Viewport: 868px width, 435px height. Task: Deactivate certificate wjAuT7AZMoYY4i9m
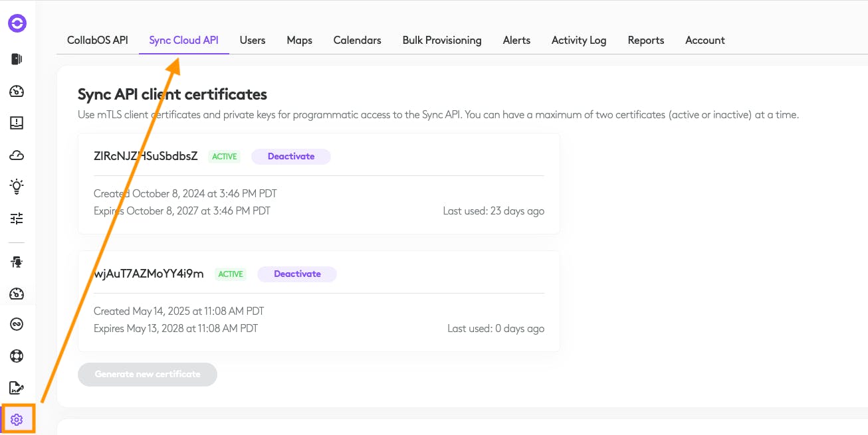coord(297,274)
